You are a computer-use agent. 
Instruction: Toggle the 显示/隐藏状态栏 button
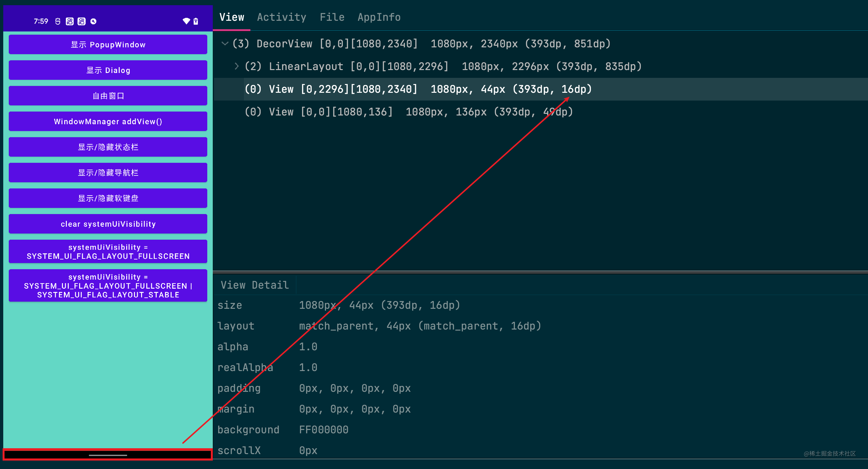coord(108,147)
